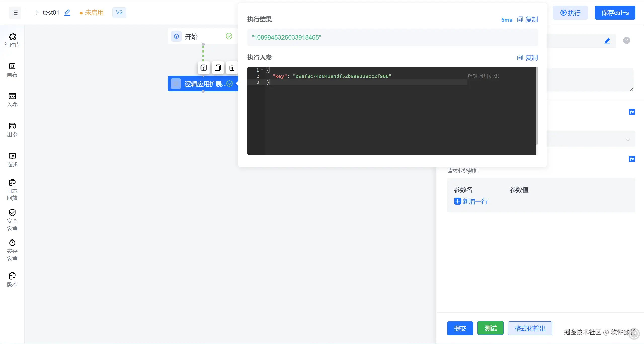The width and height of the screenshot is (644, 344).
Task: Expand the breadcrumb chevron before test01
Action: tap(37, 13)
